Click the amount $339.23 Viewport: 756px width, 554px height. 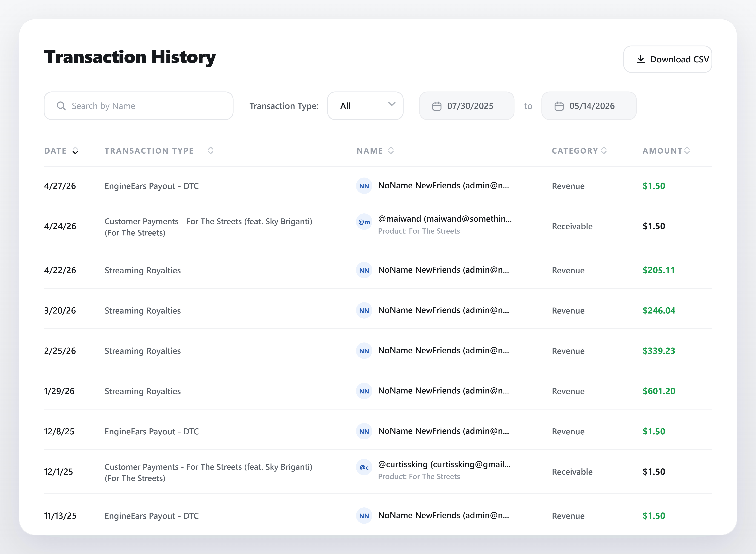(x=659, y=351)
